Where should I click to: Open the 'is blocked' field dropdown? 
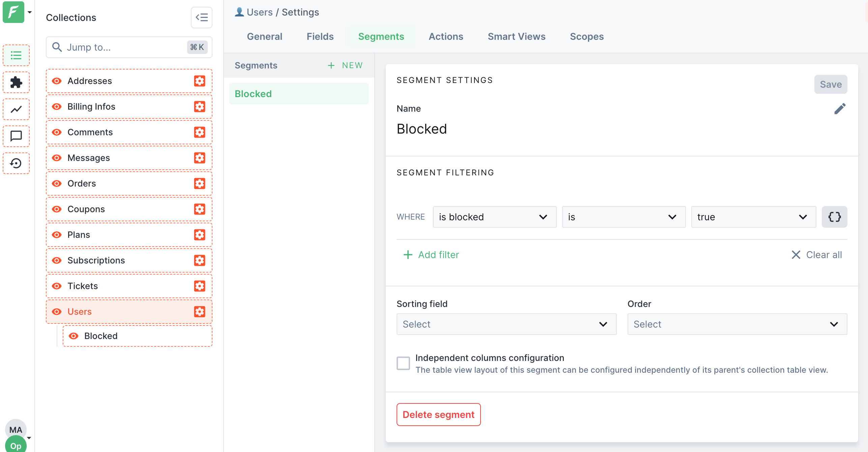pyautogui.click(x=494, y=217)
